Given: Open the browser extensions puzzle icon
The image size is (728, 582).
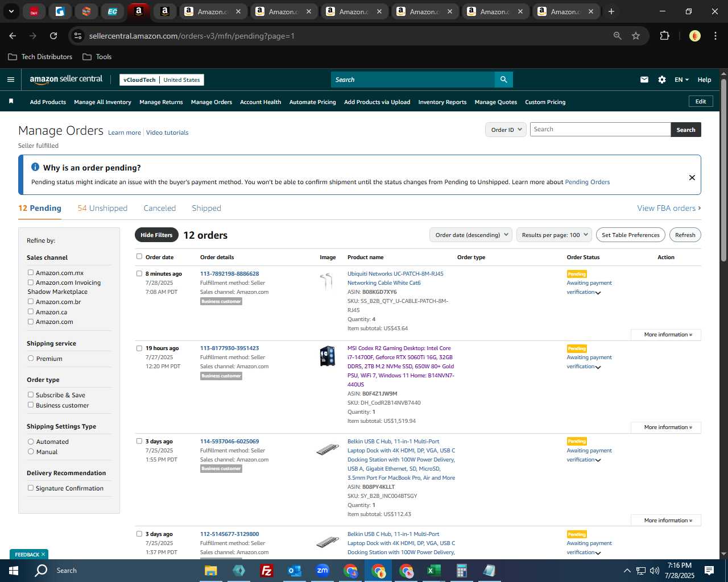Looking at the screenshot, I should 664,36.
